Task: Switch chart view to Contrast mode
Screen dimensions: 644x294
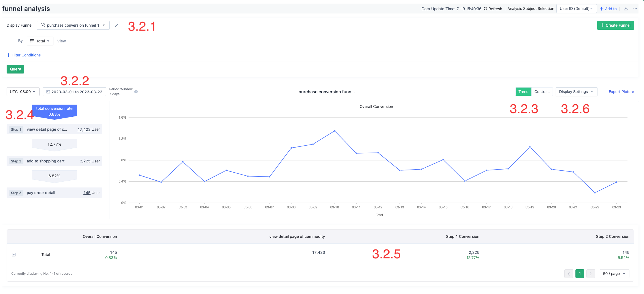Action: coord(542,91)
